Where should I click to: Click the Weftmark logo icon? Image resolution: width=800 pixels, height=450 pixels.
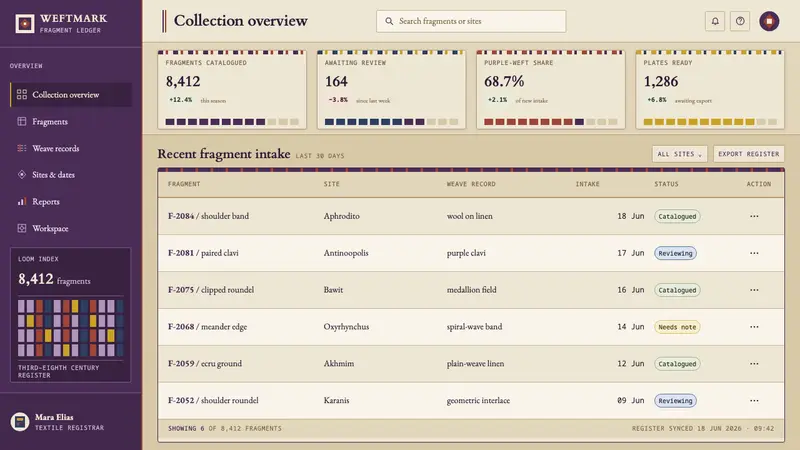coord(24,23)
